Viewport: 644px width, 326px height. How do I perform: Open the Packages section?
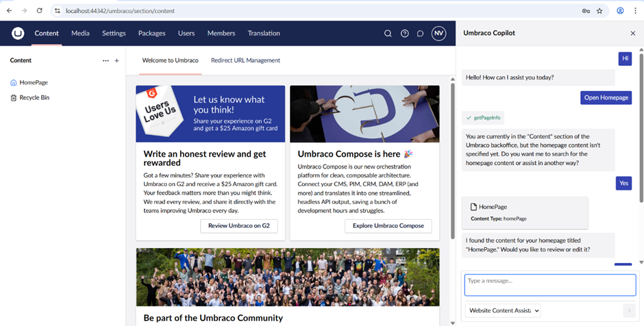tap(152, 34)
